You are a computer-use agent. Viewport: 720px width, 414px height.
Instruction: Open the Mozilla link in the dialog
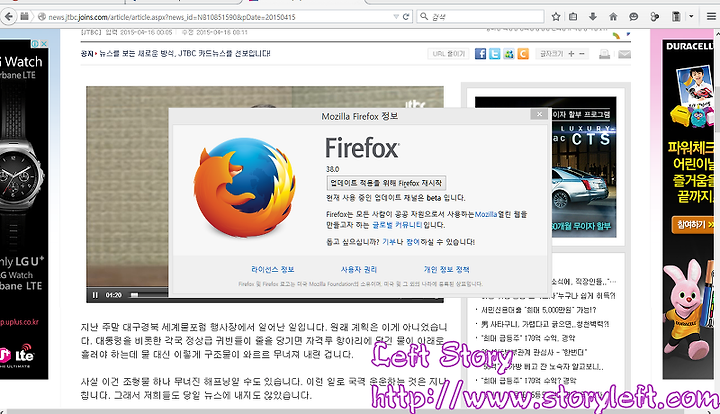486,214
